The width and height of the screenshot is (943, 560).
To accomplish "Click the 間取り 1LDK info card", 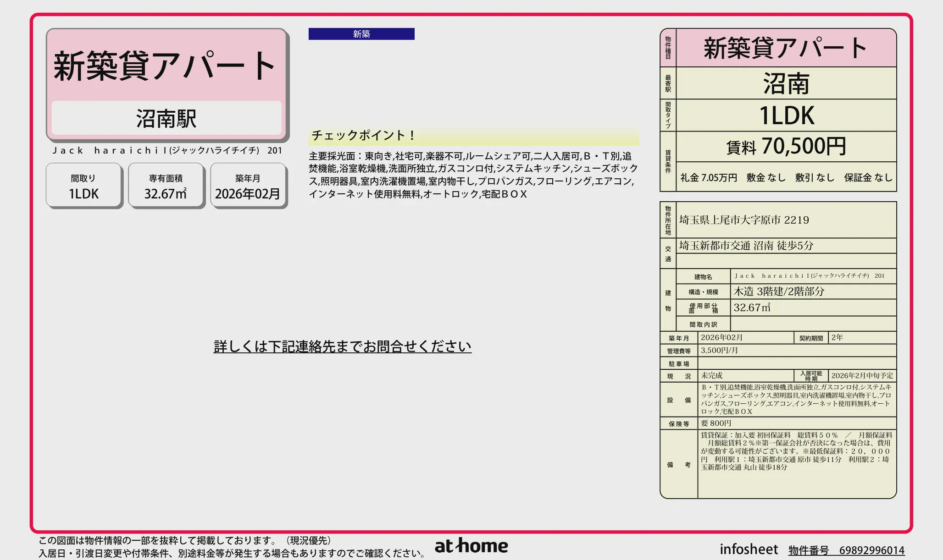I will point(83,185).
